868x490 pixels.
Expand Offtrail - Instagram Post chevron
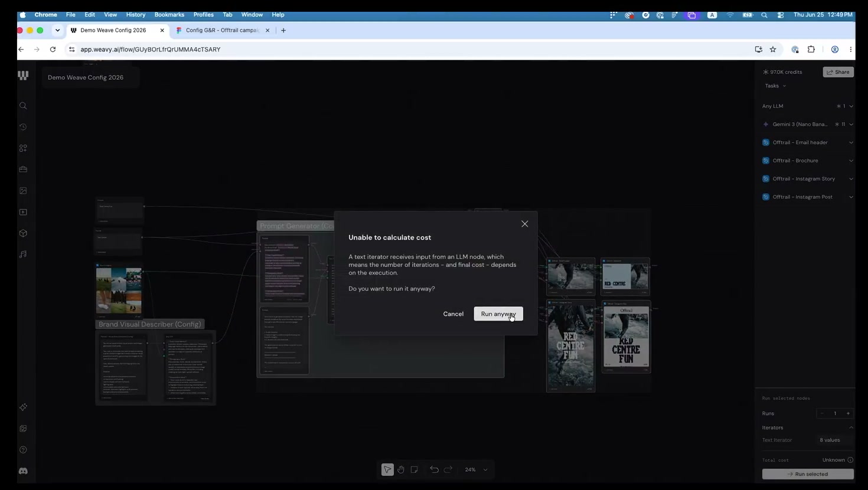tap(851, 197)
